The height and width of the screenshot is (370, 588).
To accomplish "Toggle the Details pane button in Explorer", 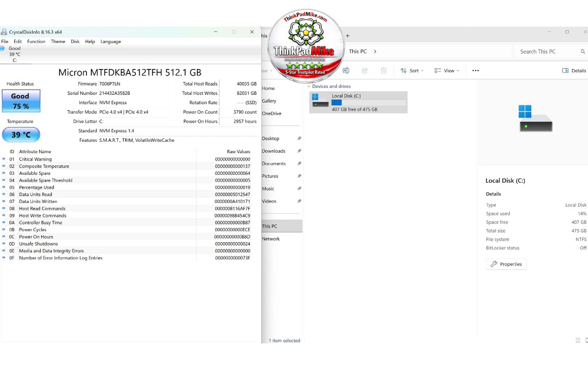I will [x=574, y=70].
